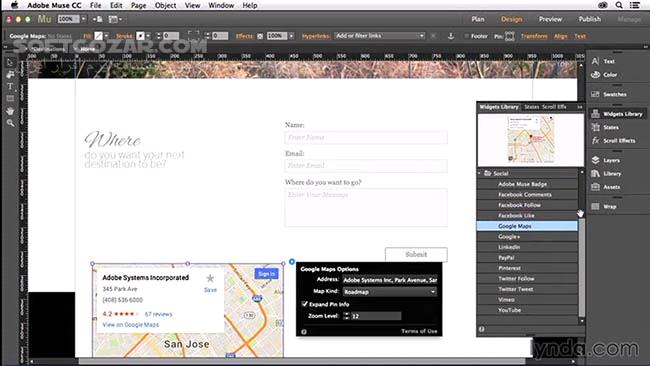
Task: Open the Object menu
Action: [165, 5]
